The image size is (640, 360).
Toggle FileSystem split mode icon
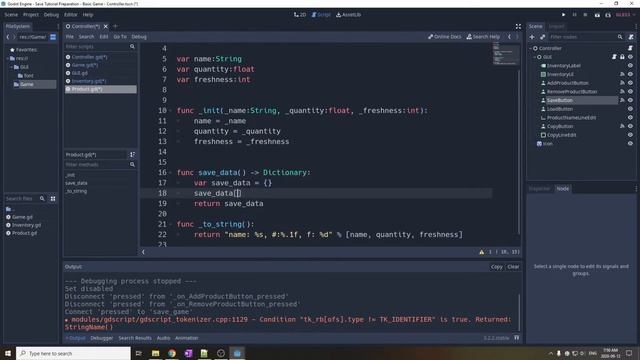53,37
